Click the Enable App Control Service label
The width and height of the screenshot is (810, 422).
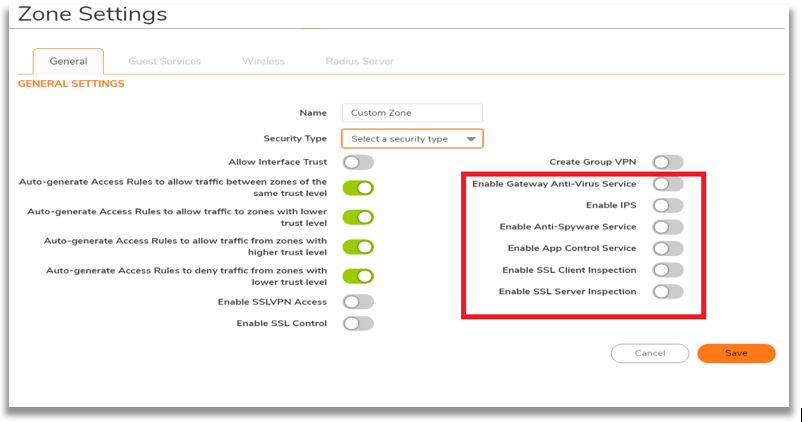pyautogui.click(x=572, y=248)
